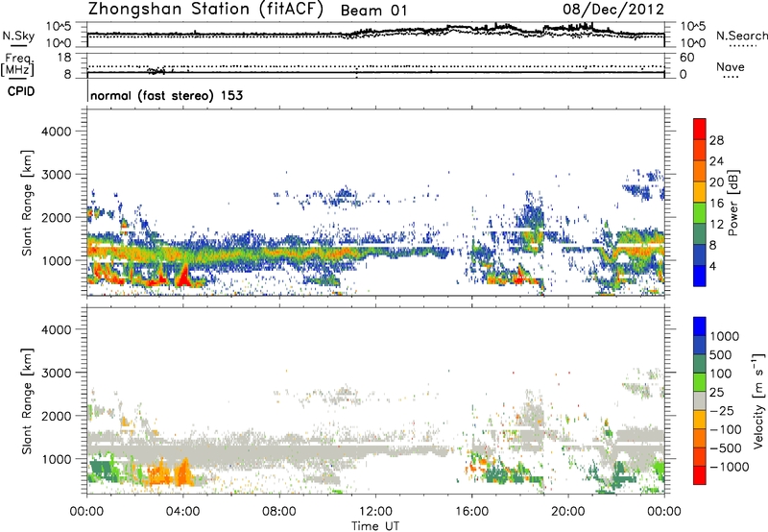Click the '04:00' time axis label

point(183,512)
